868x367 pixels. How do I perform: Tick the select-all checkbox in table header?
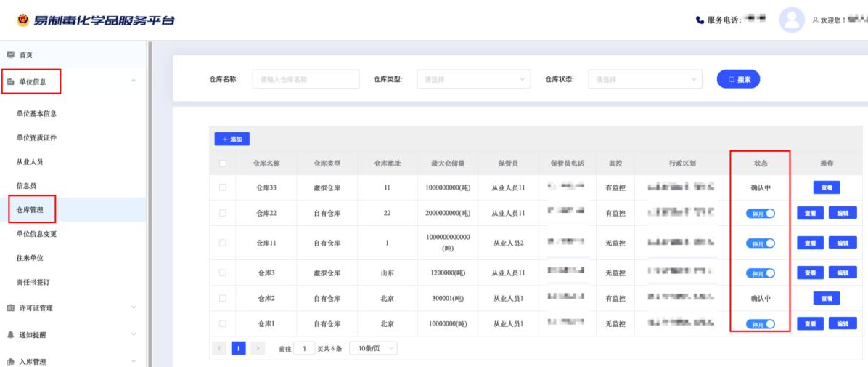click(223, 164)
